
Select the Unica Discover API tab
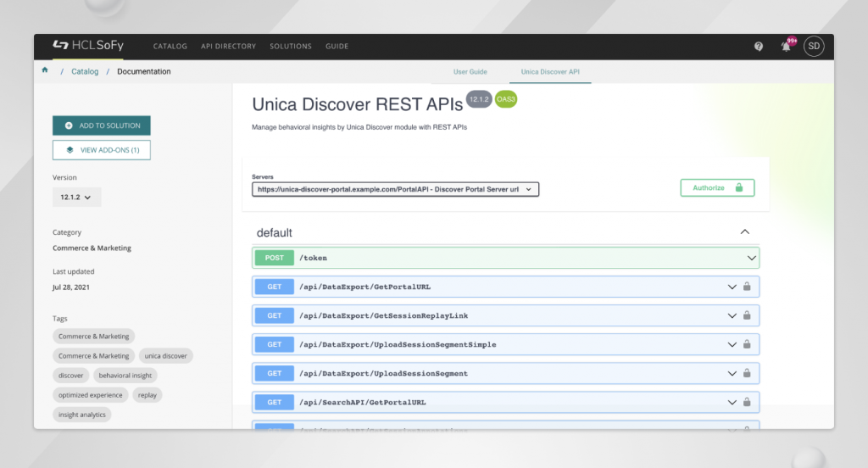[x=549, y=72]
